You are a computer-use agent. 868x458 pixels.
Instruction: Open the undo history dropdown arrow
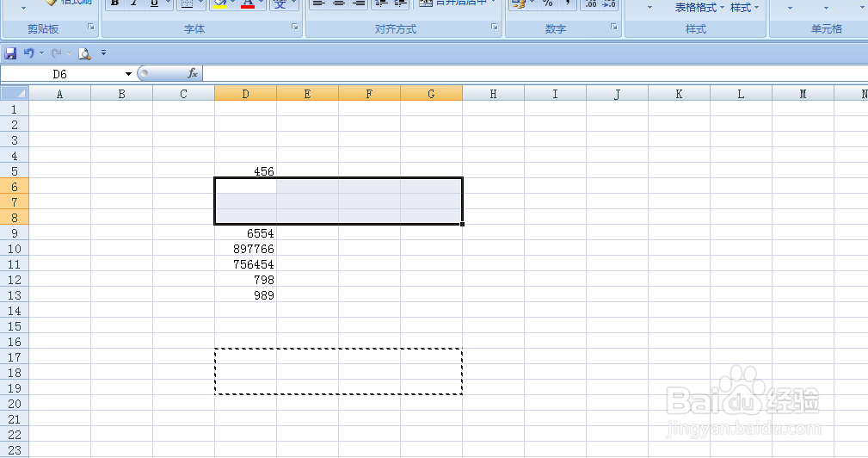[x=41, y=53]
